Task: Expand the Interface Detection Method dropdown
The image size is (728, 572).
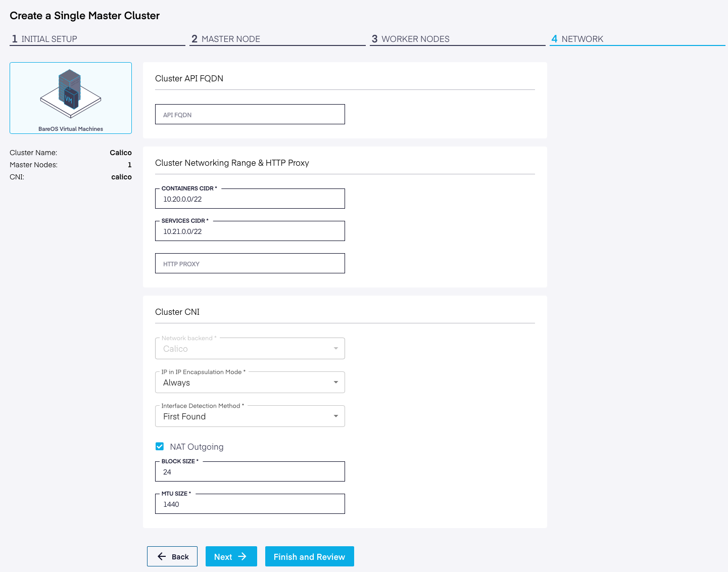Action: coord(250,416)
